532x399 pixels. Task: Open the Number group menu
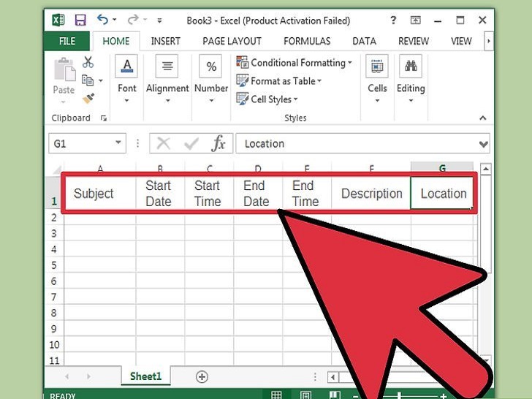click(x=211, y=79)
